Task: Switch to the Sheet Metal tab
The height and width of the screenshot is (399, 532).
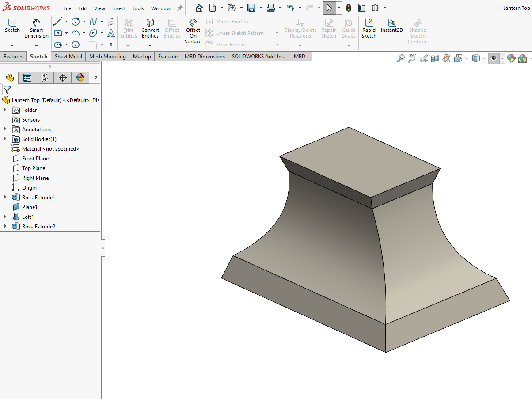Action: (68, 57)
